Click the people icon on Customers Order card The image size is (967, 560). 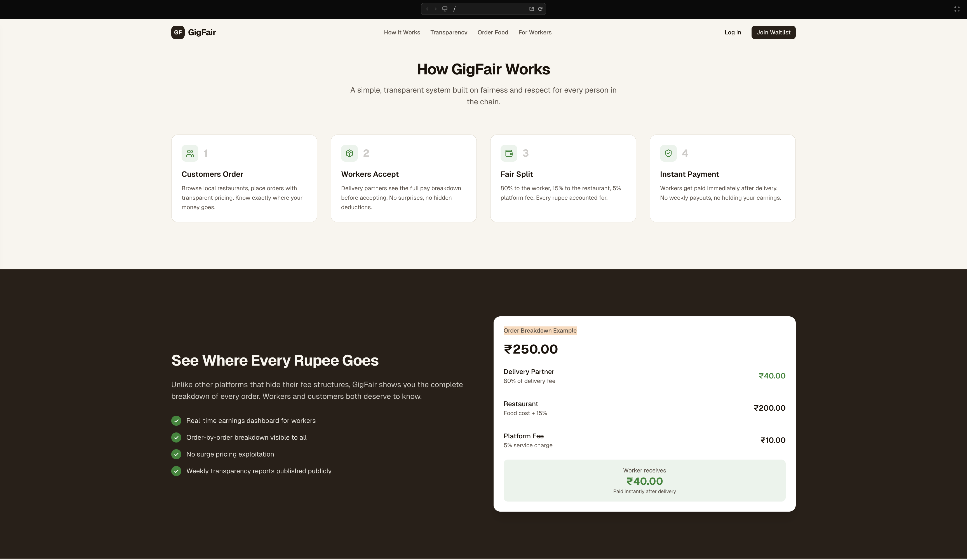click(189, 153)
